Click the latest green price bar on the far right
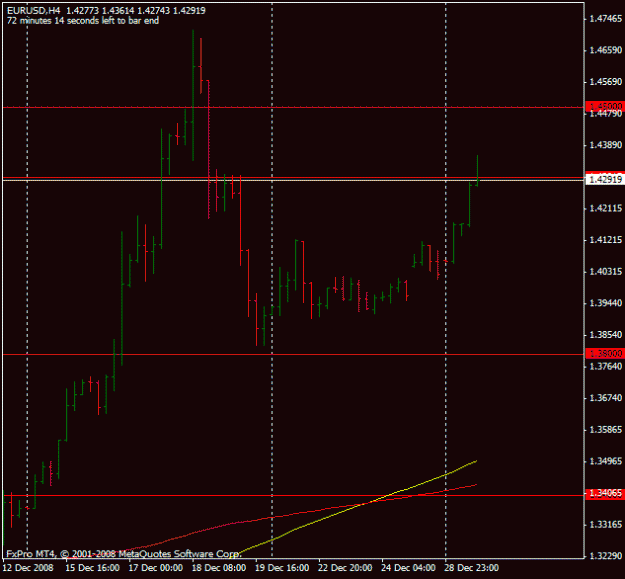The height and width of the screenshot is (579, 625). [x=477, y=171]
